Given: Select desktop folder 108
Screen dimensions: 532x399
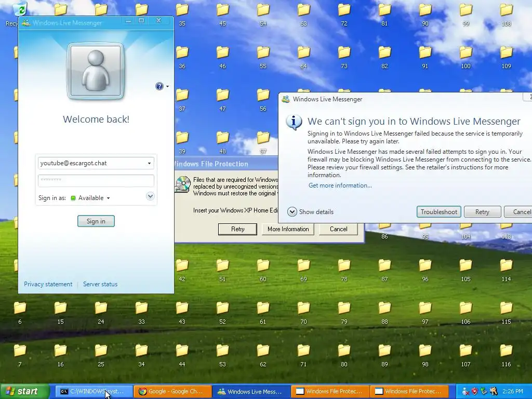Looking at the screenshot, I should 506,15.
